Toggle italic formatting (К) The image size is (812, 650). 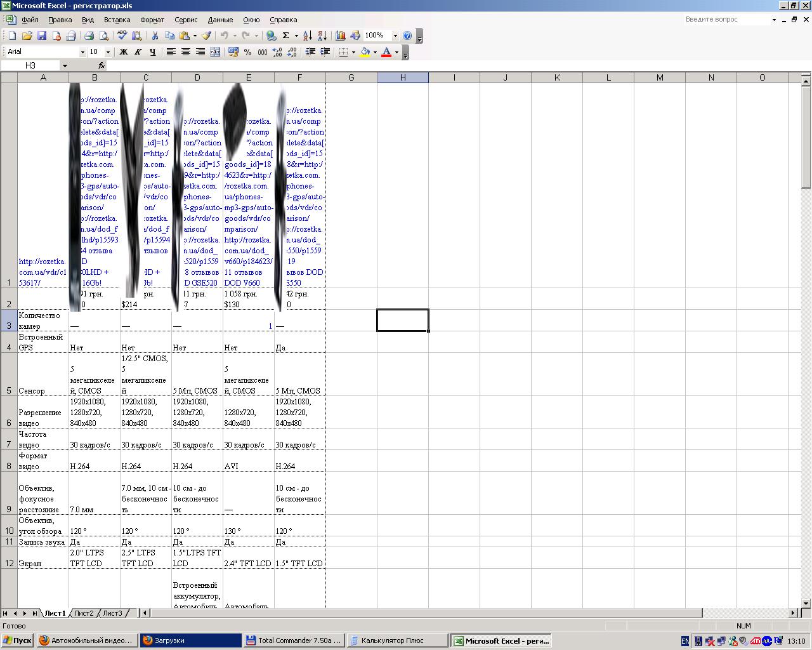138,52
